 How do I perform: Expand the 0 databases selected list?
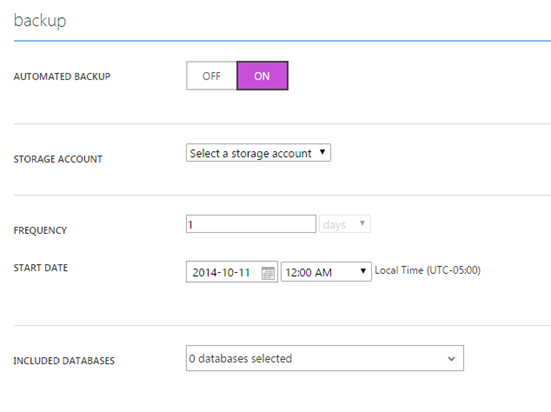[325, 358]
